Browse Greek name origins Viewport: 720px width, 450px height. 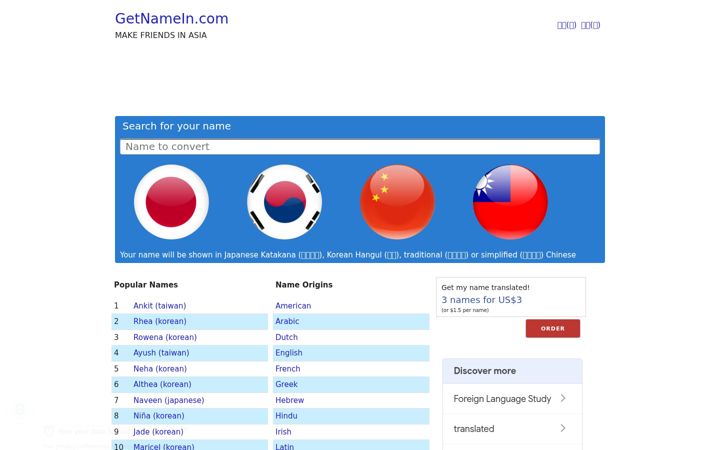click(286, 384)
